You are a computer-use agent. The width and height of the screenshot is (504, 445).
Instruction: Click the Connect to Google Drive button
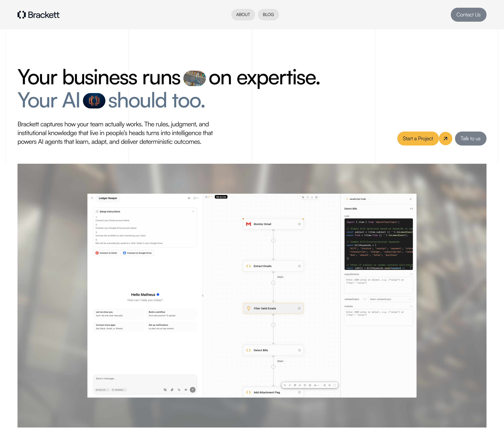137,253
